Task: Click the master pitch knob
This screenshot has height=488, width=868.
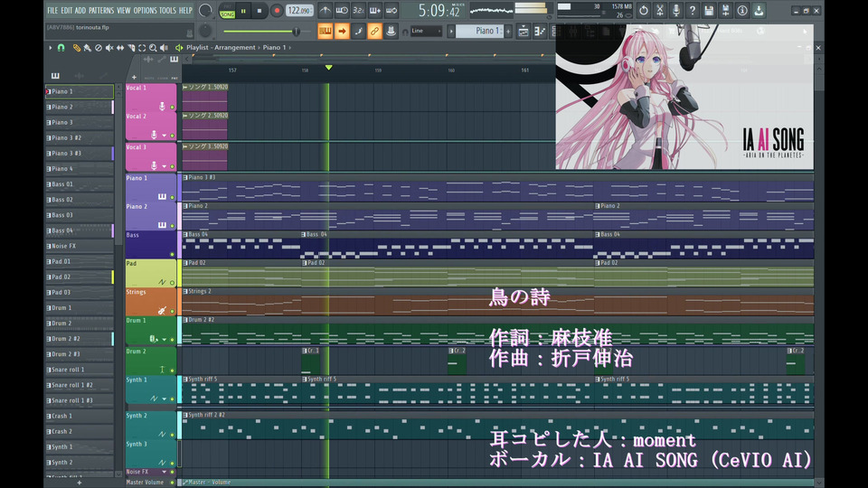Action: tap(205, 31)
